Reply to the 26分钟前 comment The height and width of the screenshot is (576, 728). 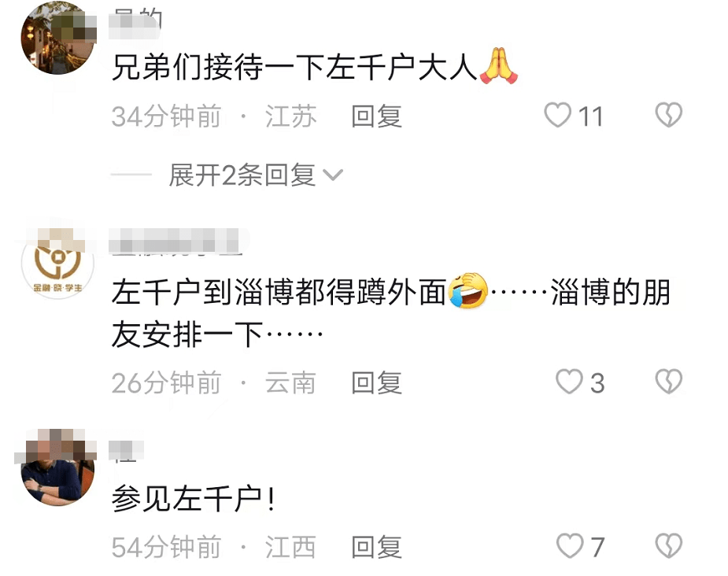(376, 383)
